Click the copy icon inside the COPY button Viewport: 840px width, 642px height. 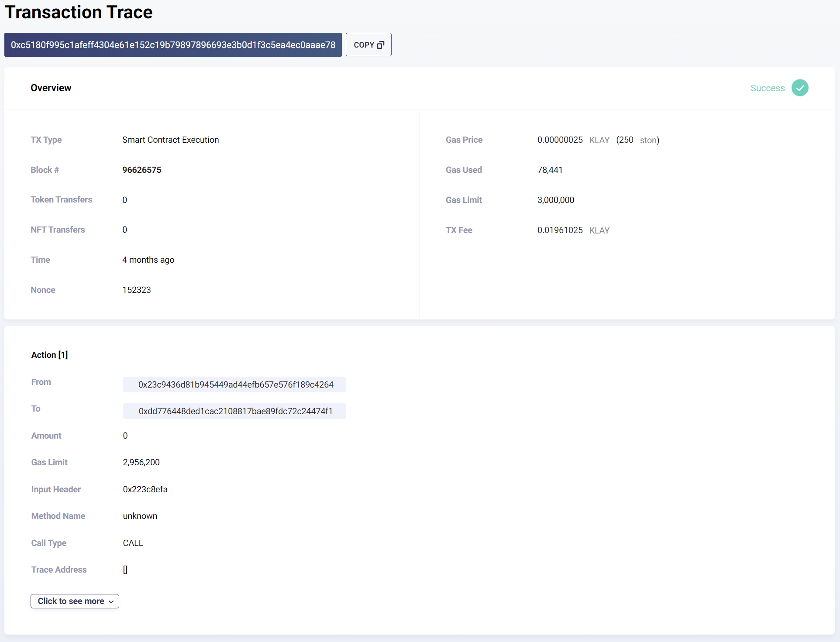click(x=381, y=45)
